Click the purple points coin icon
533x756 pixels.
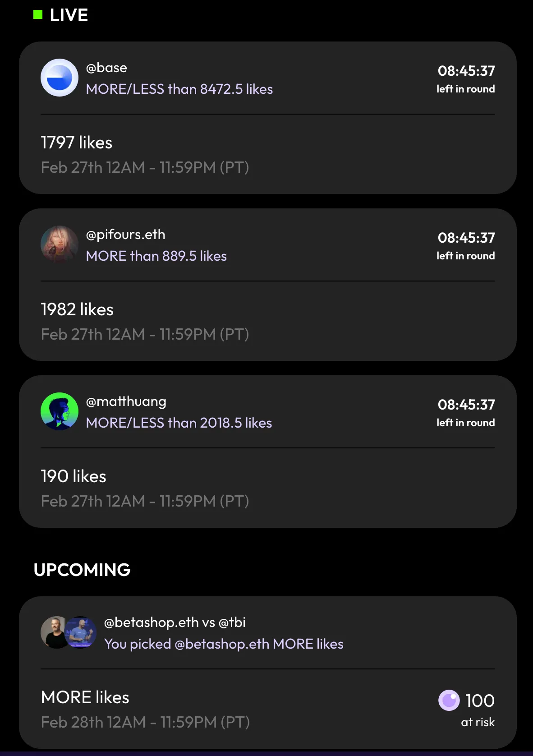[x=449, y=700]
